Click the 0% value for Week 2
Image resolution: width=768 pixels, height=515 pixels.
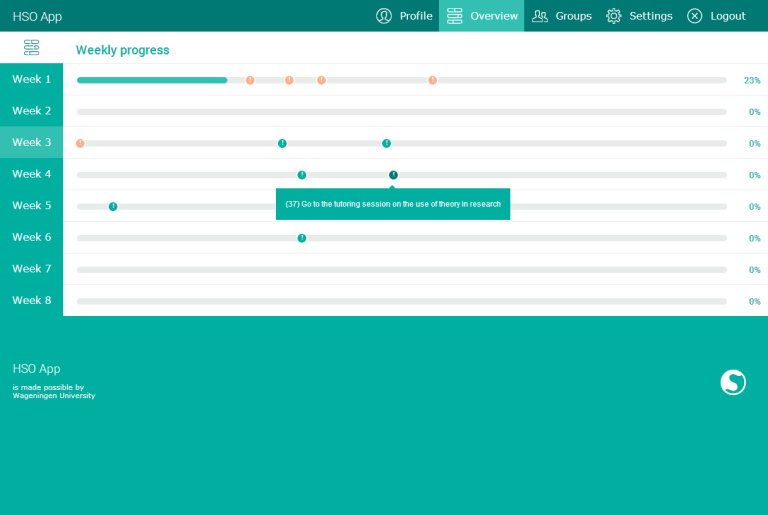754,112
